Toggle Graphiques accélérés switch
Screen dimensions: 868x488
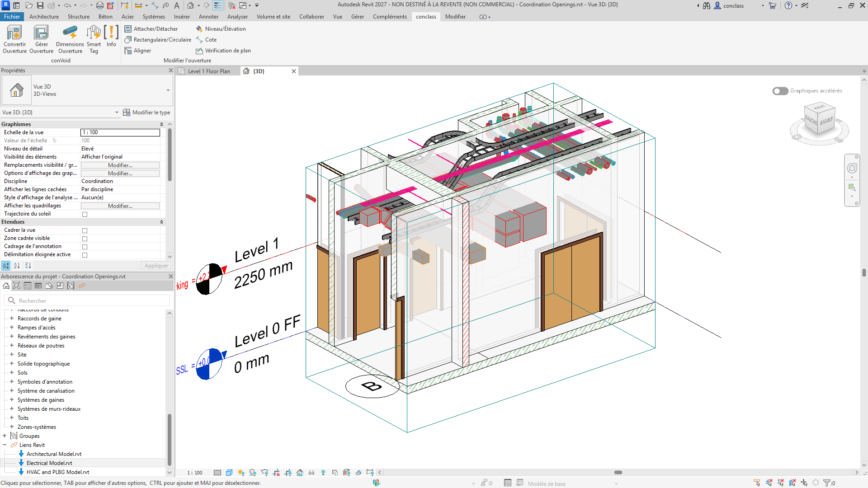780,91
